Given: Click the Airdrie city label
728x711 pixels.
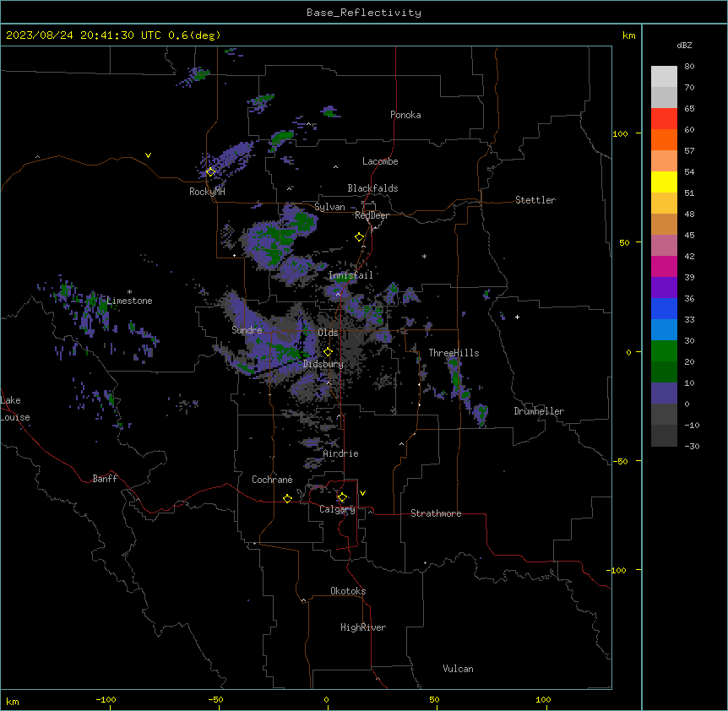Looking at the screenshot, I should [x=341, y=453].
